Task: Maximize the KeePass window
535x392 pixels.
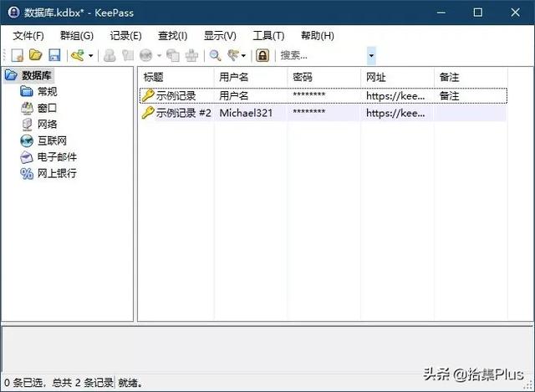Action: click(478, 13)
